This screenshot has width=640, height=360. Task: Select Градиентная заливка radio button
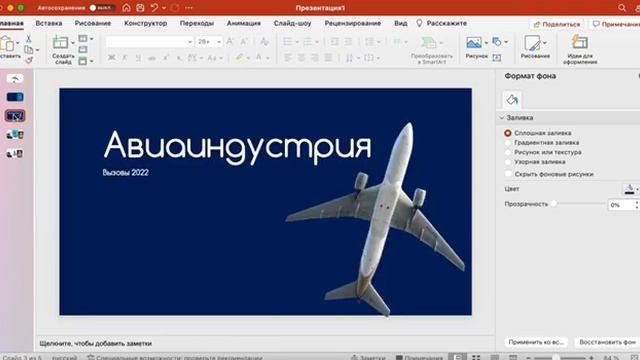(508, 143)
